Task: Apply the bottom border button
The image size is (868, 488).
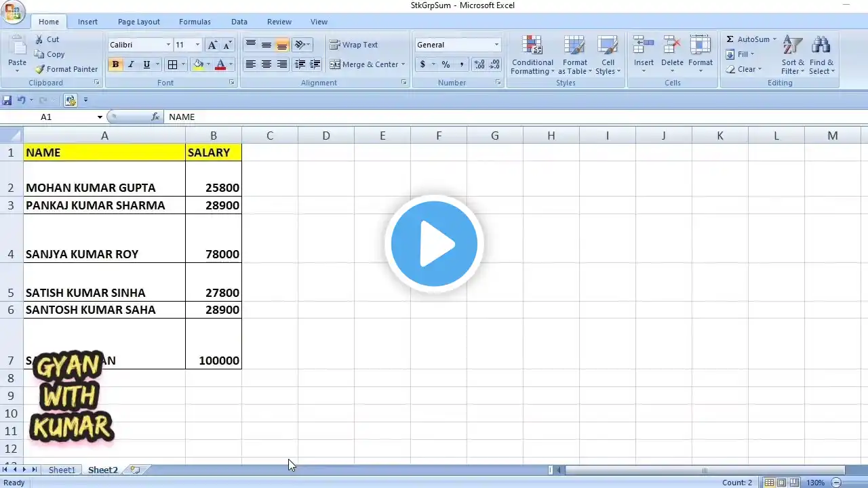Action: pos(172,64)
